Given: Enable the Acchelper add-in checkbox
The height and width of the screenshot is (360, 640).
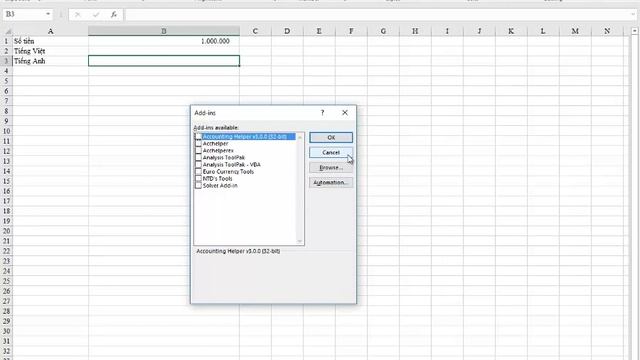Looking at the screenshot, I should click(x=198, y=144).
